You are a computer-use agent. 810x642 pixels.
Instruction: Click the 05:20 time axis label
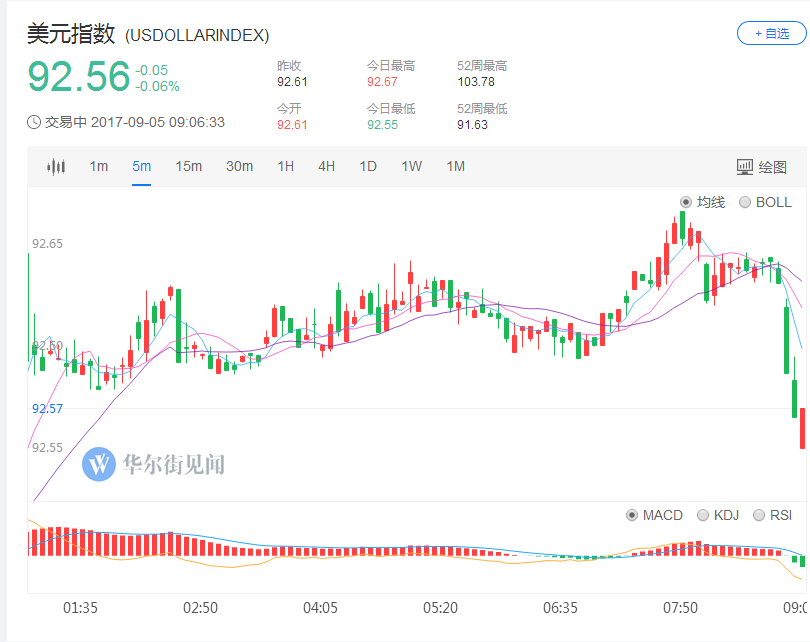440,608
